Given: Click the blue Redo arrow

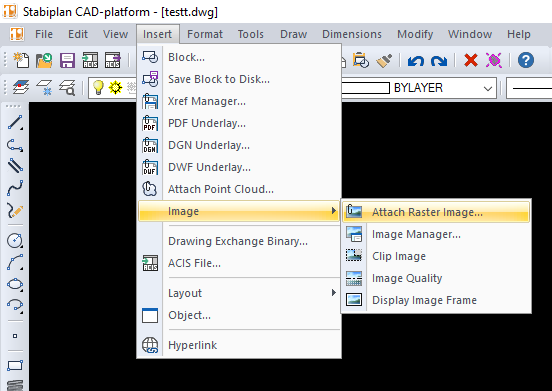Looking at the screenshot, I should [x=439, y=61].
